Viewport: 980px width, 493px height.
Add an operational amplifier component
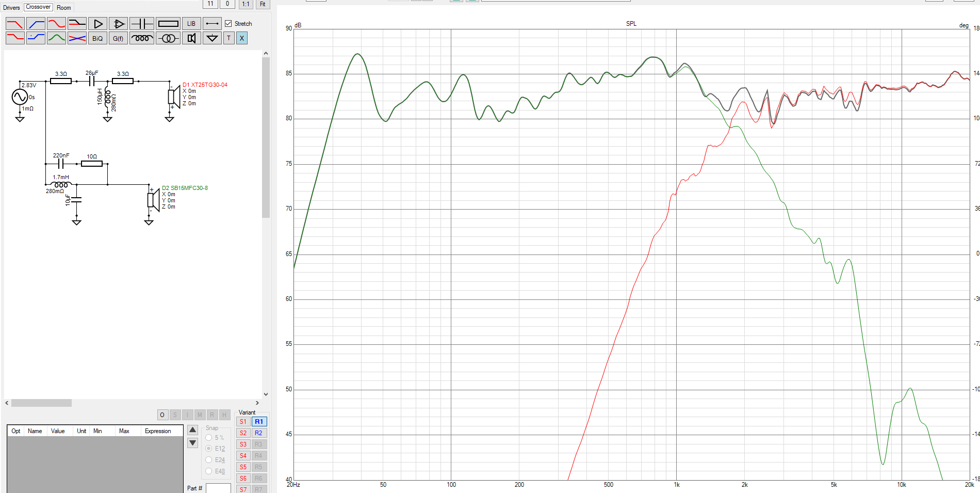pos(118,24)
